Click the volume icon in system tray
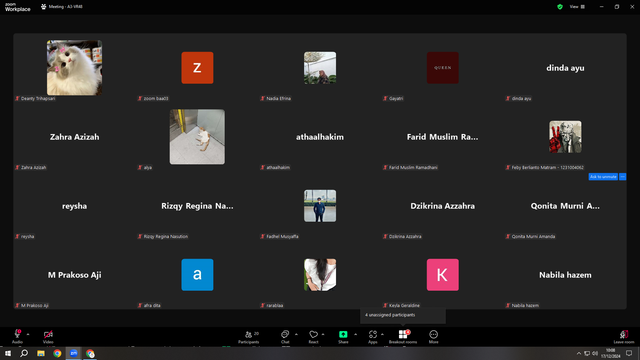Viewport: 640px width, 360px height. coord(595,353)
